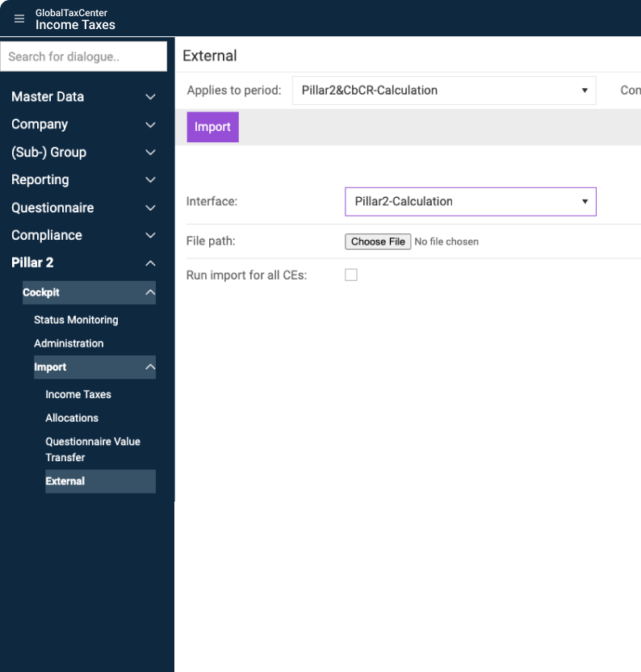Viewport: 641px width, 672px height.
Task: Expand the (Sub-) Group chevron
Action: click(150, 153)
